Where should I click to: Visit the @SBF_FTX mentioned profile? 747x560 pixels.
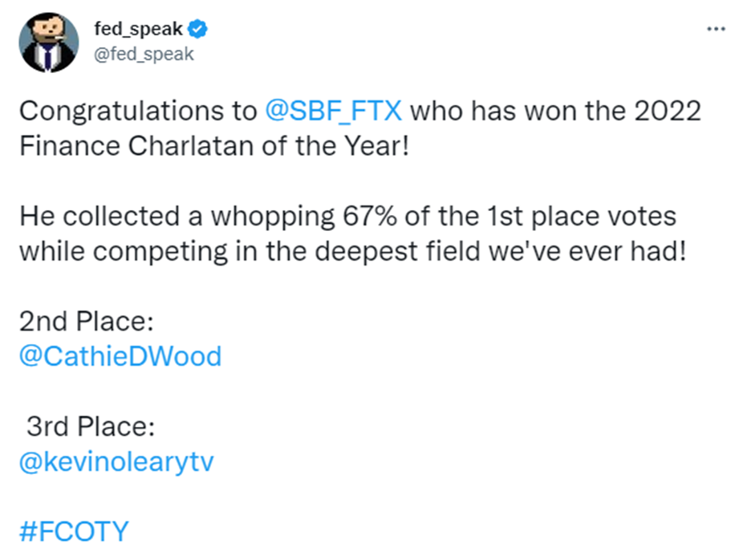(335, 111)
